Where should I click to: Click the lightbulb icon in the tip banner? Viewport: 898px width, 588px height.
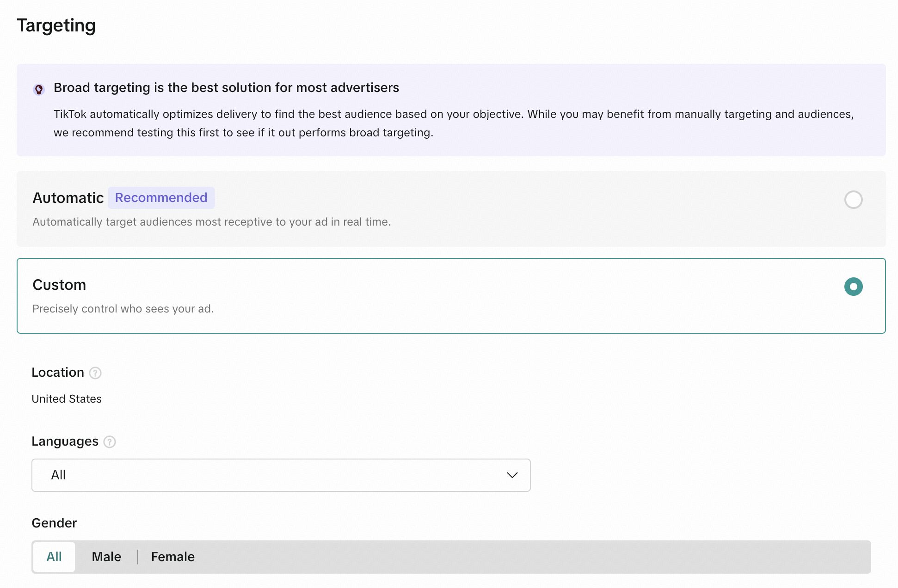pos(39,90)
